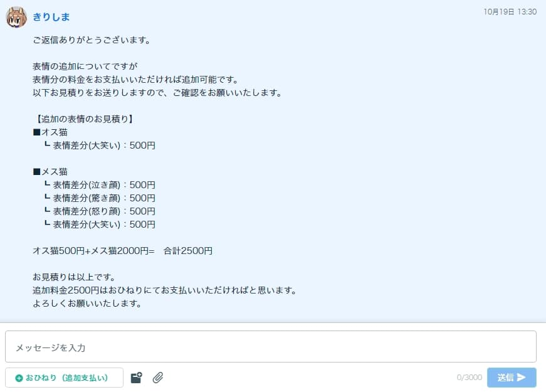This screenshot has height=392, width=546.
Task: Click the 表情差分(泣き顔)：500円 line
Action: (x=100, y=184)
